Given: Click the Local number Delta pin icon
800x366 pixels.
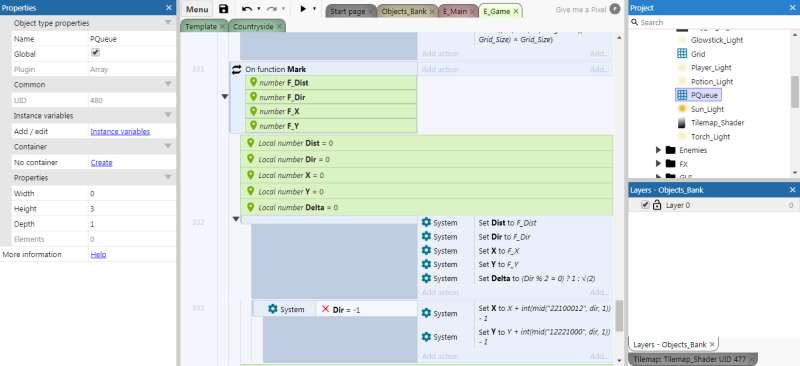Looking at the screenshot, I should pos(250,207).
